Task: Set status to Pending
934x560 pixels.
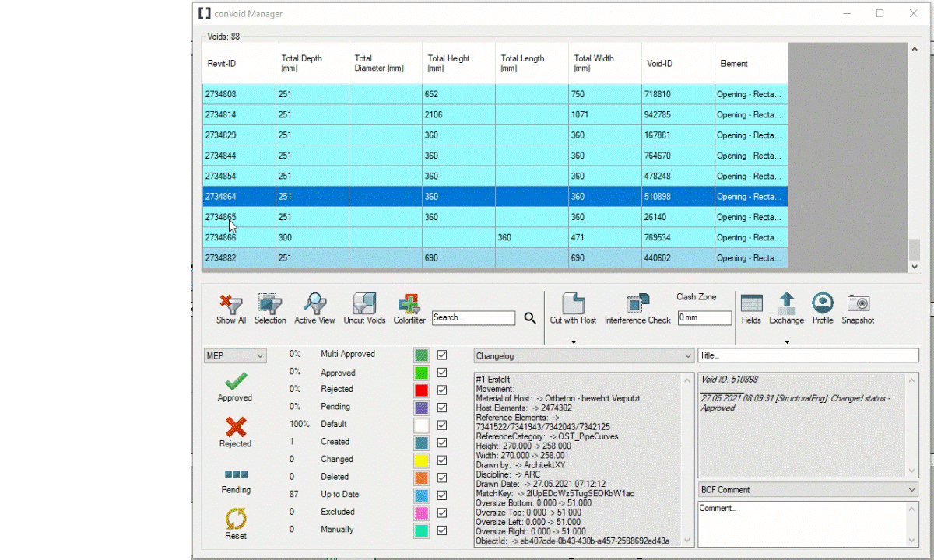Action: [x=236, y=474]
